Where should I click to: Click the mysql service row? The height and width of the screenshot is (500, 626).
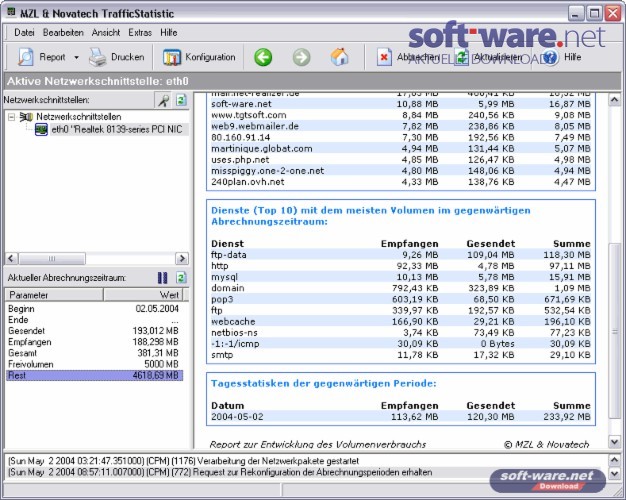400,277
